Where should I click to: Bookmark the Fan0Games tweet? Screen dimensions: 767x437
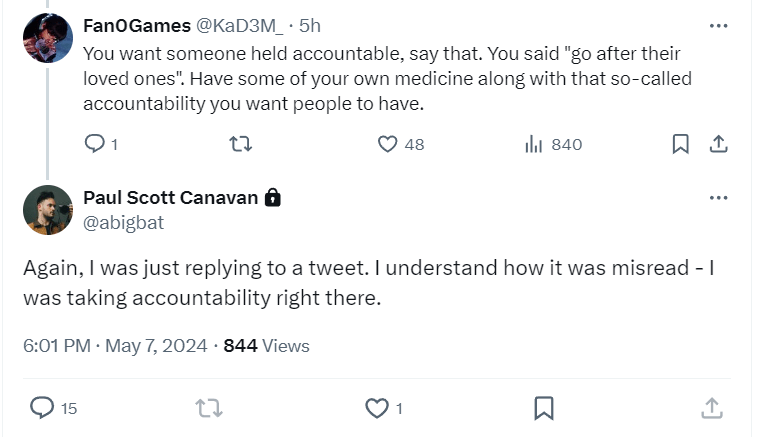pyautogui.click(x=680, y=144)
